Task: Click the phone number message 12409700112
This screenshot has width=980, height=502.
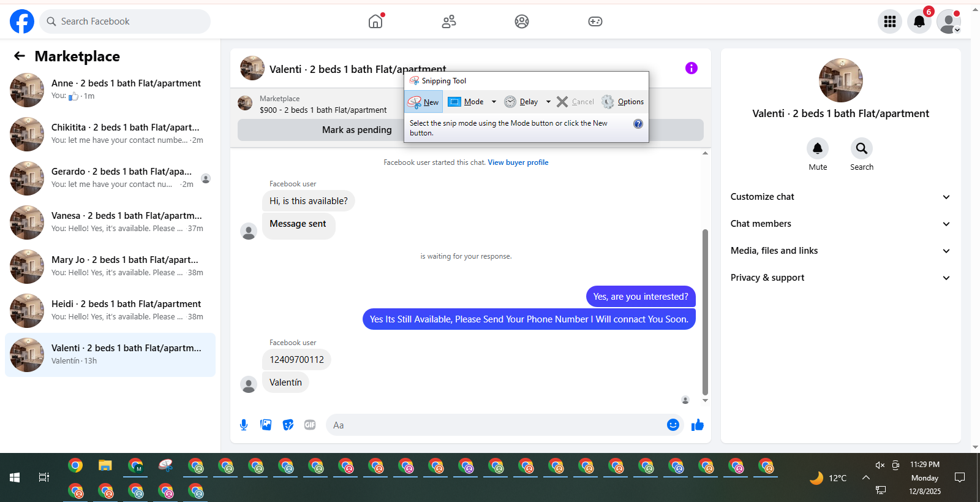Action: pyautogui.click(x=296, y=360)
